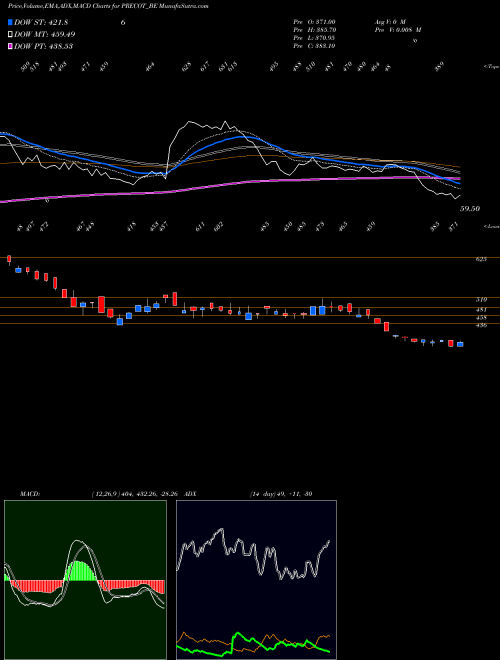Click the white DOW MT legend swatch

pos(11,35)
